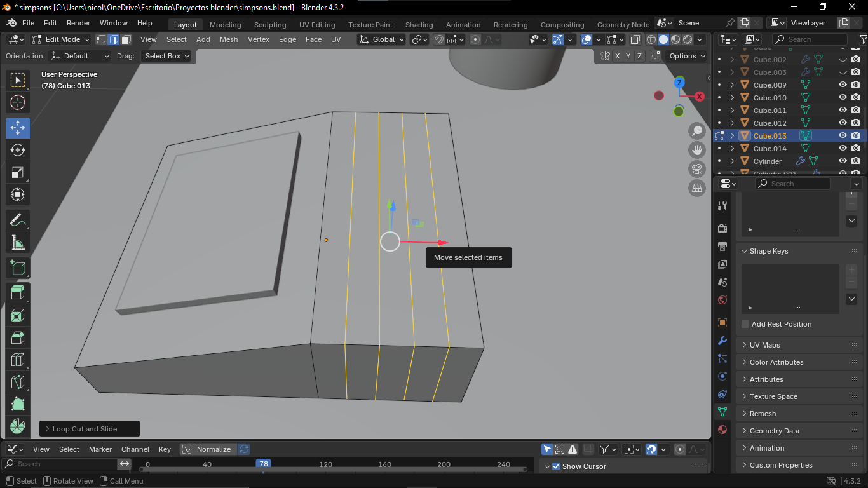868x488 pixels.
Task: Hide Cube.013 in viewport
Action: pos(843,135)
